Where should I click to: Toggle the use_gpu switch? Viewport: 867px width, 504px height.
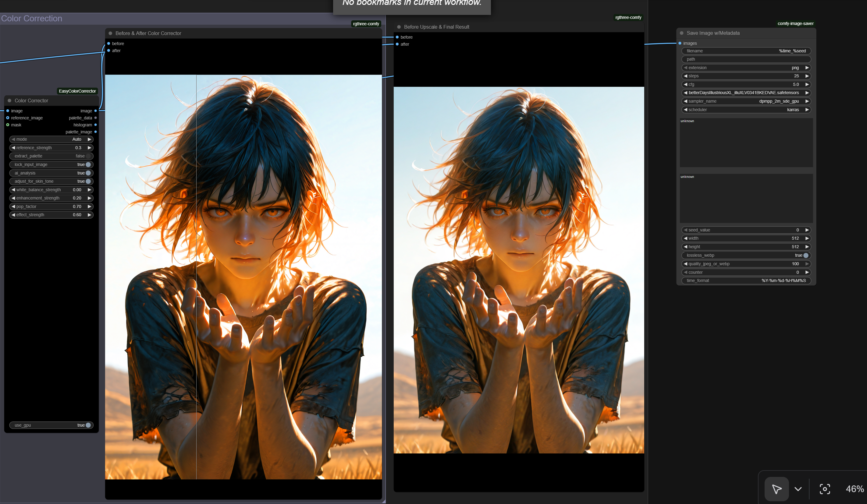88,425
